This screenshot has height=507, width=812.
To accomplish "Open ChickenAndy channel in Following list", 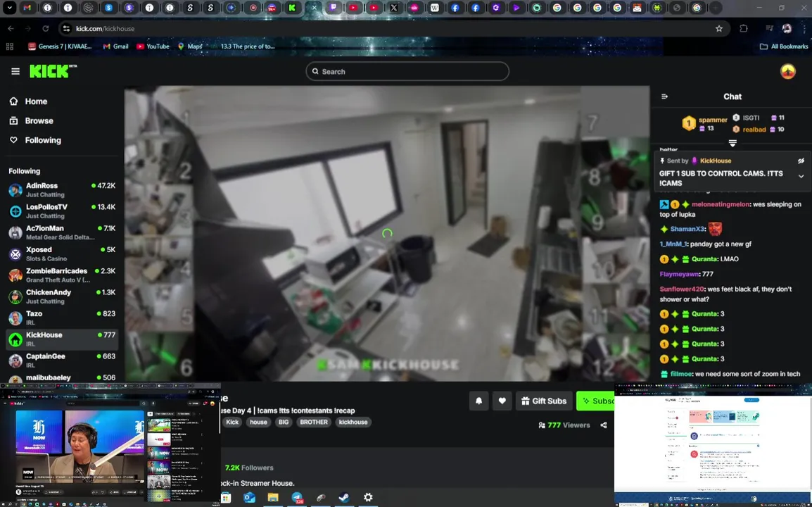I will 62,296.
